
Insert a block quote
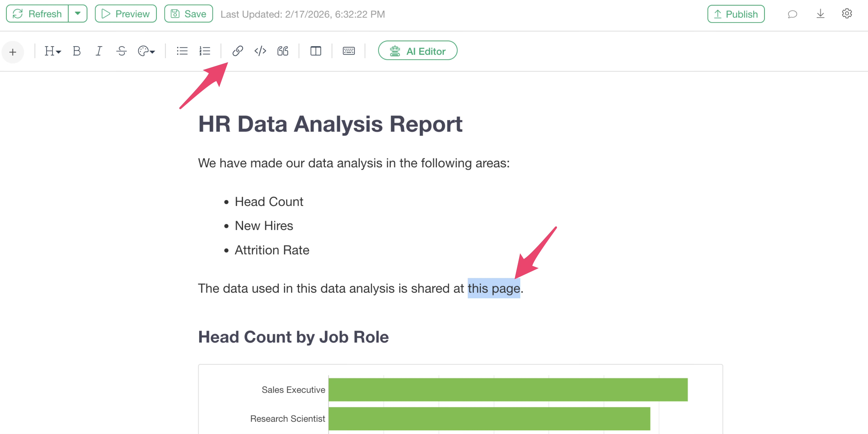point(283,51)
